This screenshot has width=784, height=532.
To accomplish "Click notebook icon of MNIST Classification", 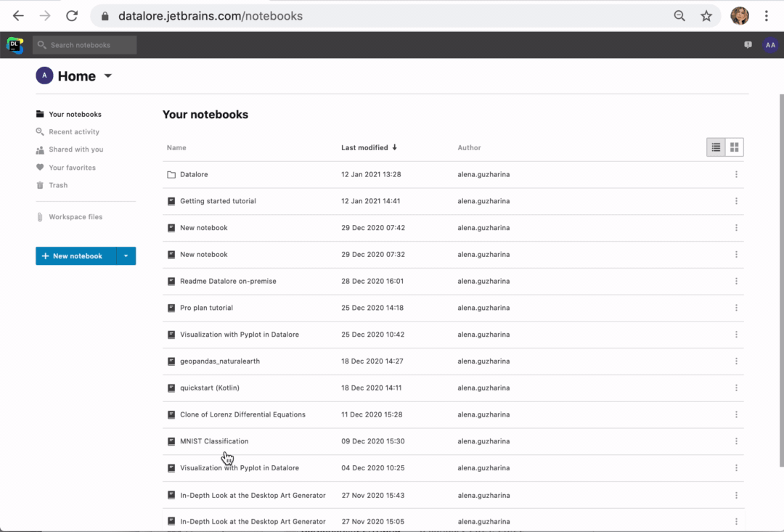I will [171, 441].
